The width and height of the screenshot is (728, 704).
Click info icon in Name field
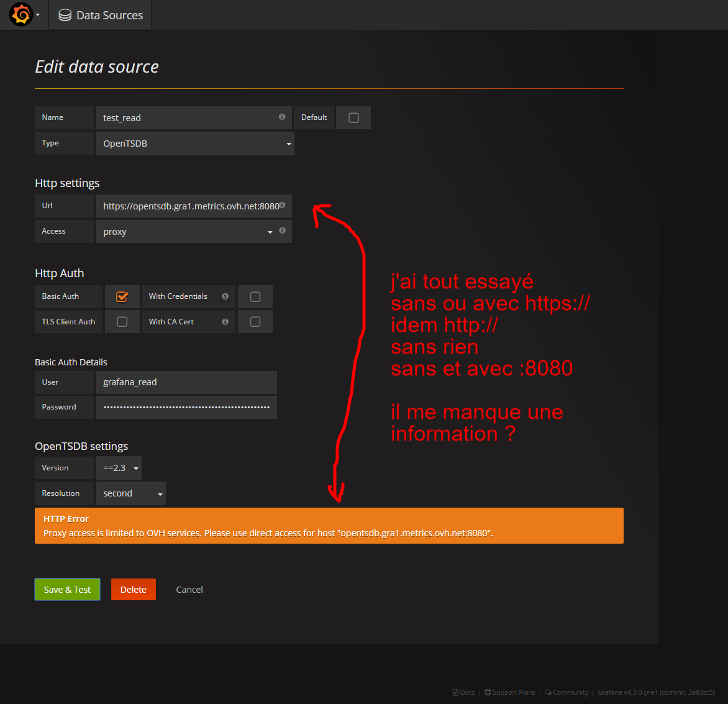point(282,117)
